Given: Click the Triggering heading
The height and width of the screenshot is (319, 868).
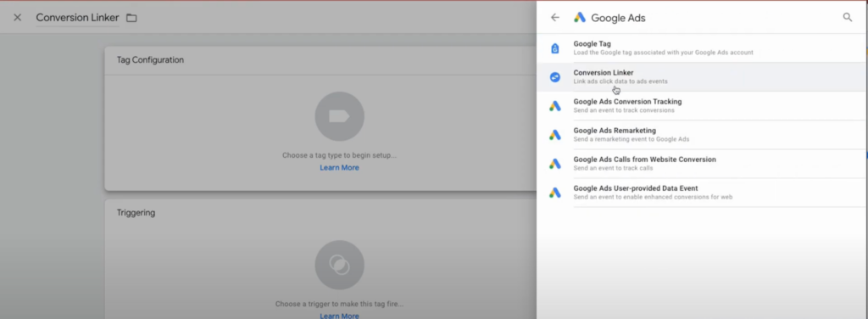Looking at the screenshot, I should click(x=136, y=213).
